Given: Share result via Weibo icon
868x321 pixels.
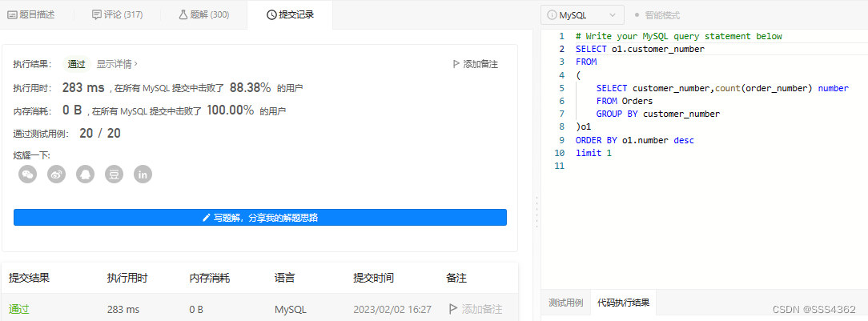Looking at the screenshot, I should 57,175.
